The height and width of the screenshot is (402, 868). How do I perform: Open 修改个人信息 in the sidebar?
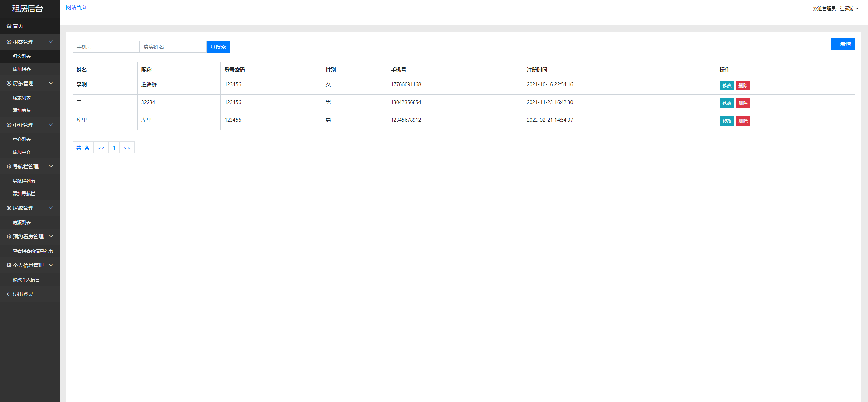[x=30, y=280]
